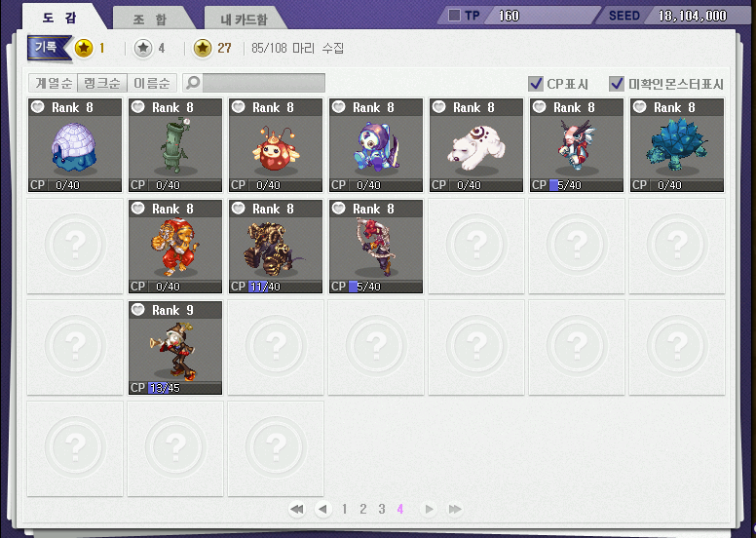Click the magnifier search icon
756x538 pixels.
click(193, 83)
